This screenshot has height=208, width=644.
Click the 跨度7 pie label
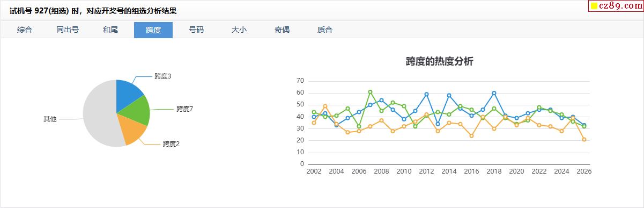tap(184, 109)
